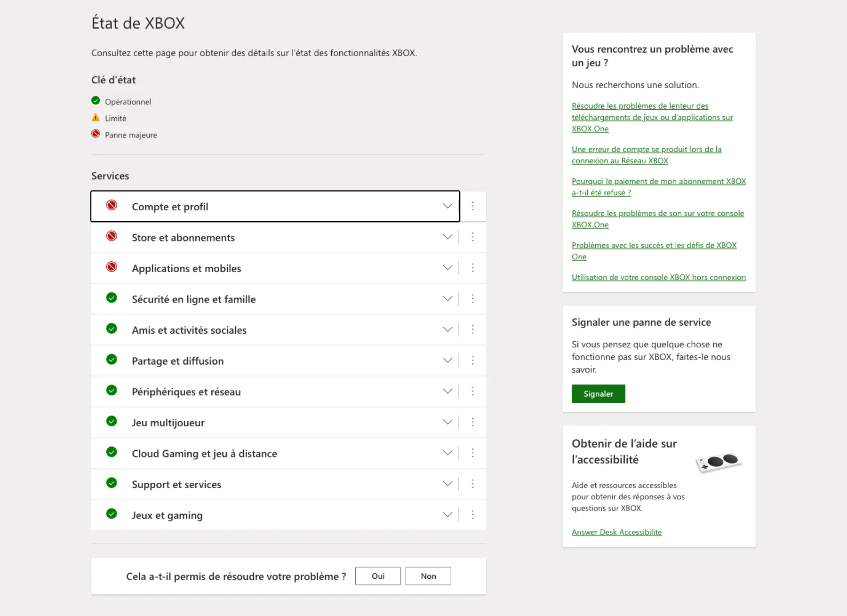Select the Cloud Gaming et jeu à distance label
Image resolution: width=847 pixels, height=616 pixels.
tap(204, 454)
